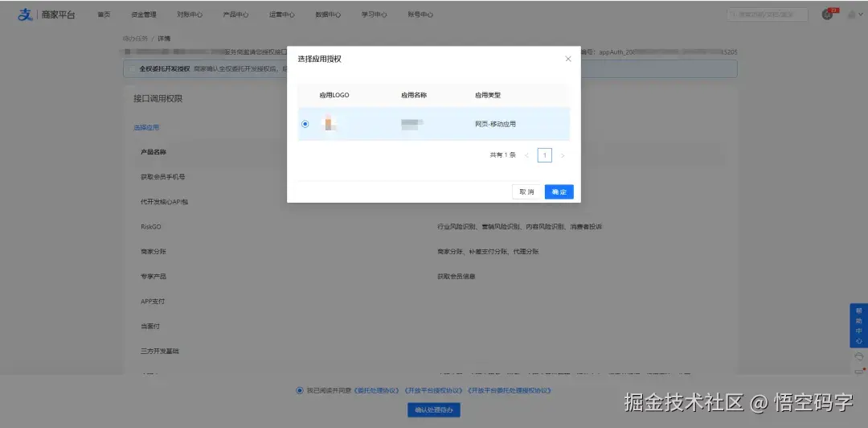This screenshot has height=428, width=868.
Task: Open 《开放平台委托处理授权协议》 link
Action: (510, 391)
